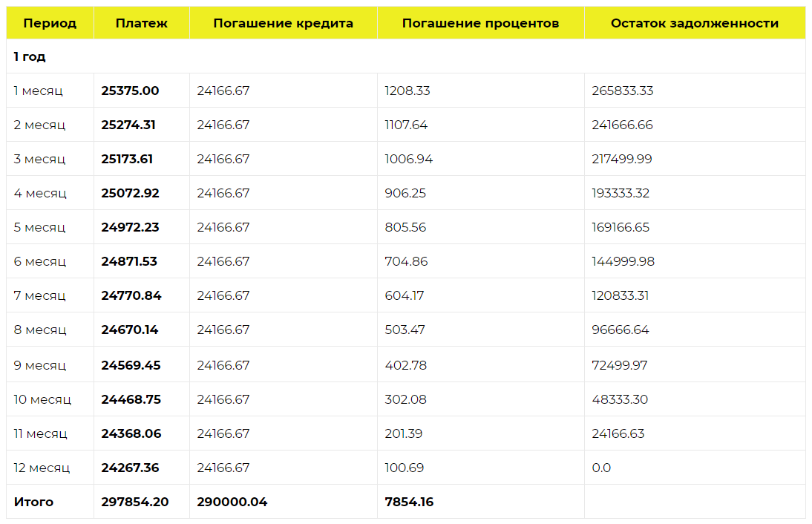Click the Период column header

coord(50,23)
